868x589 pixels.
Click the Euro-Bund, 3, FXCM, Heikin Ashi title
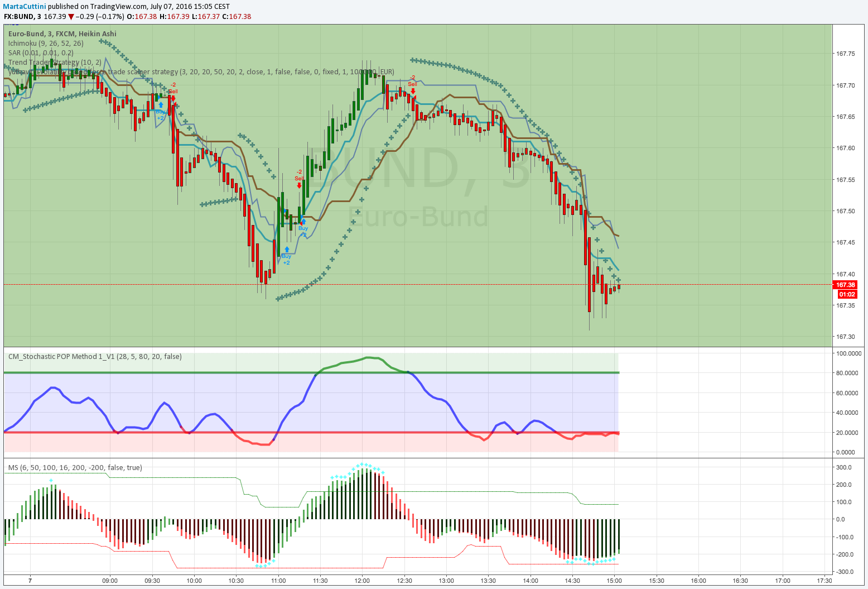click(62, 33)
